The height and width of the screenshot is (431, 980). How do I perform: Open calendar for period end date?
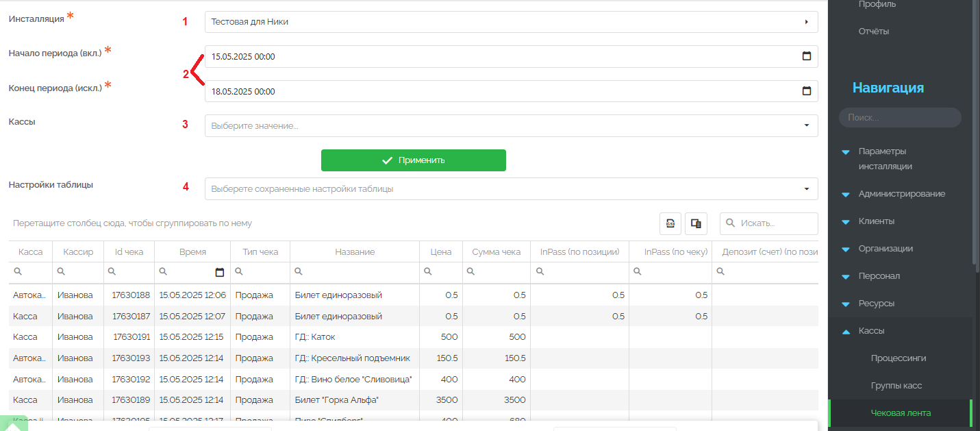(806, 91)
